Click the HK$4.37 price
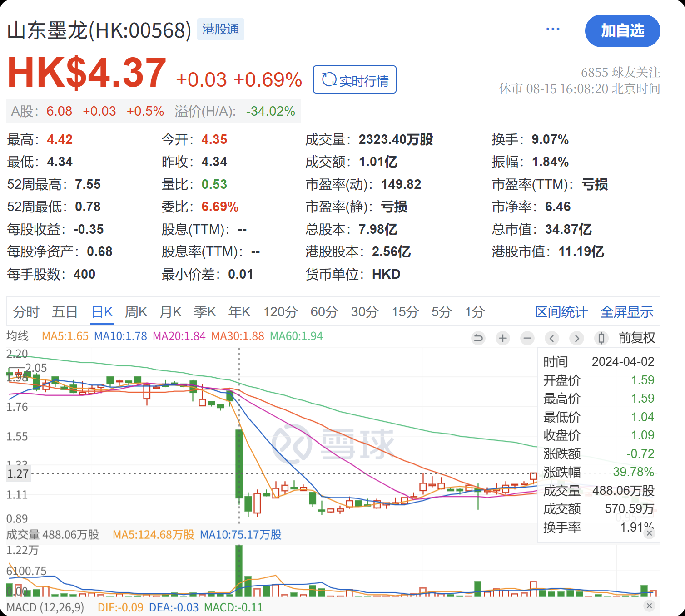The image size is (685, 616). pyautogui.click(x=87, y=73)
